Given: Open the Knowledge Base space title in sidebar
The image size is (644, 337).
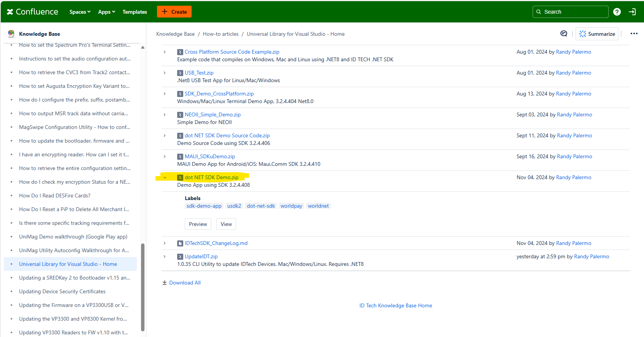Looking at the screenshot, I should (40, 34).
